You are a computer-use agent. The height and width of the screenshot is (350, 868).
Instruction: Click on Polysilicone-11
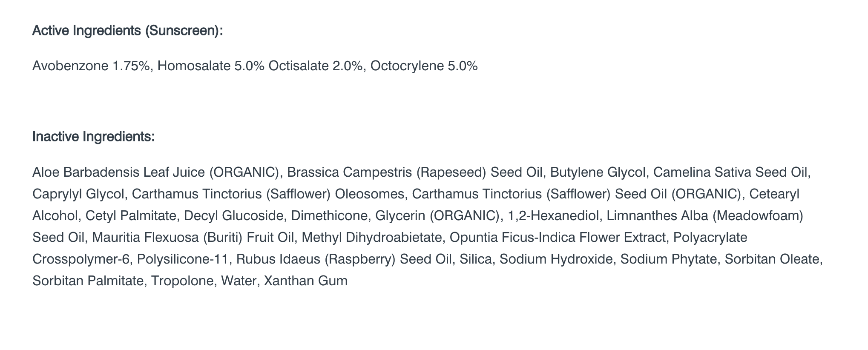[x=183, y=259]
